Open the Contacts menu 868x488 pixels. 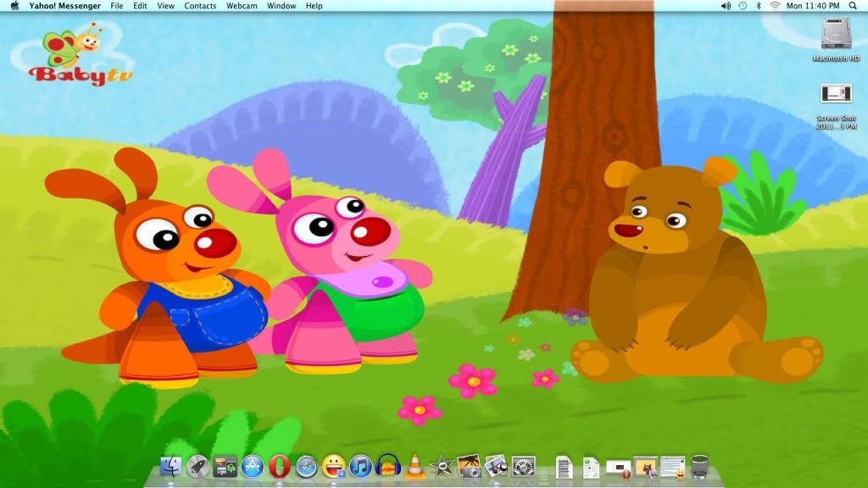pyautogui.click(x=200, y=6)
